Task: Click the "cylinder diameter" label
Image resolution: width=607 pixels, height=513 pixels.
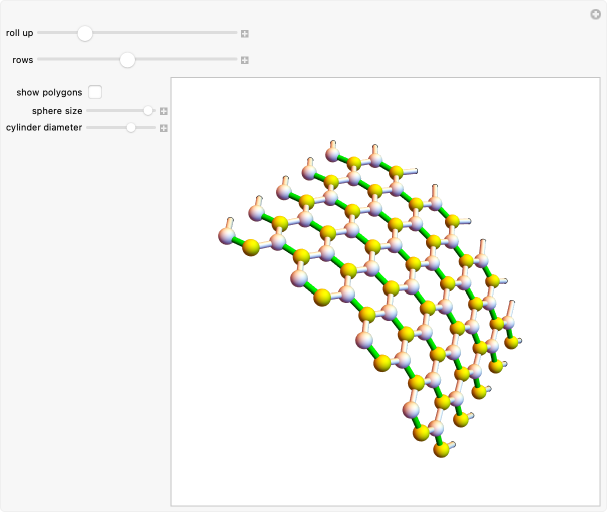Action: (x=44, y=128)
